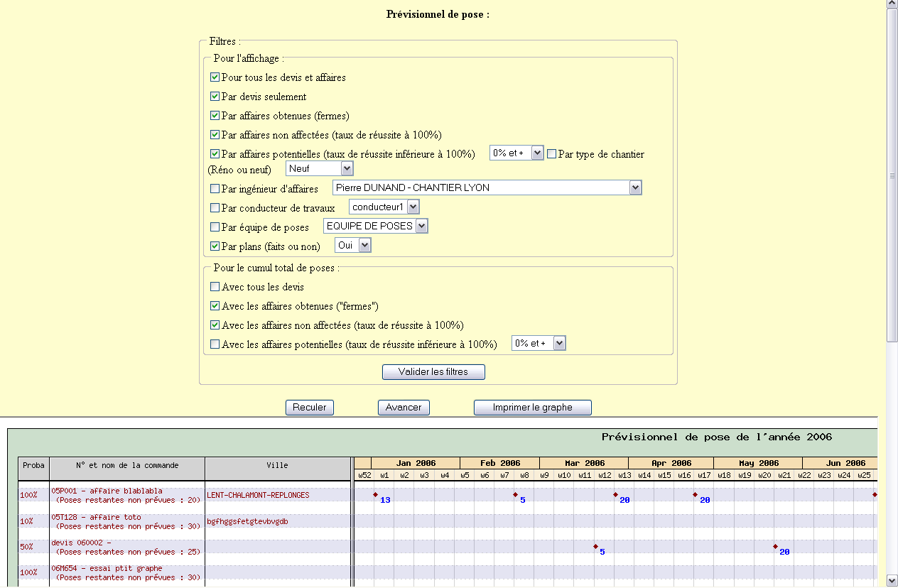Click the 'Reculer' button

(310, 408)
